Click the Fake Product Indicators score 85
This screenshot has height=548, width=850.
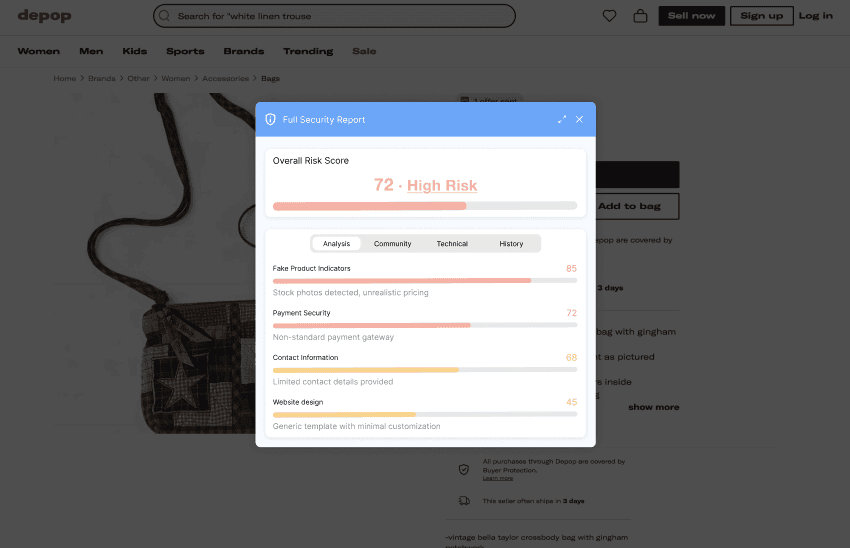[x=571, y=269]
